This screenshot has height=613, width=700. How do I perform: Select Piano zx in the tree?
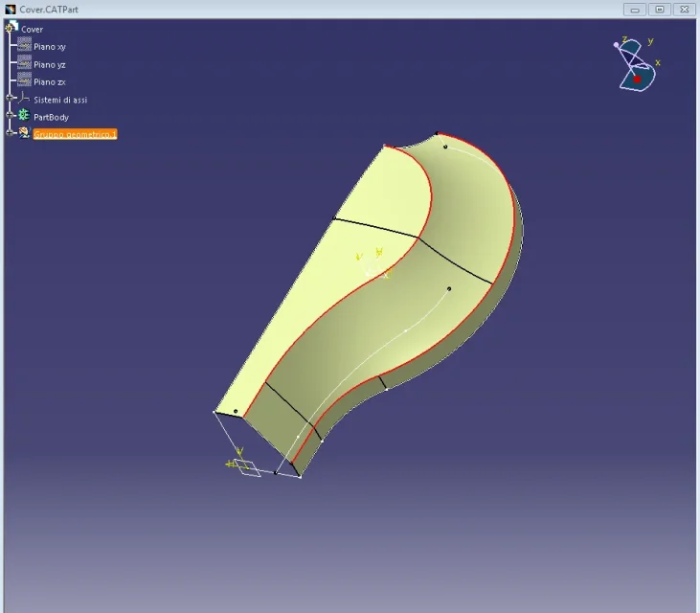click(x=50, y=82)
